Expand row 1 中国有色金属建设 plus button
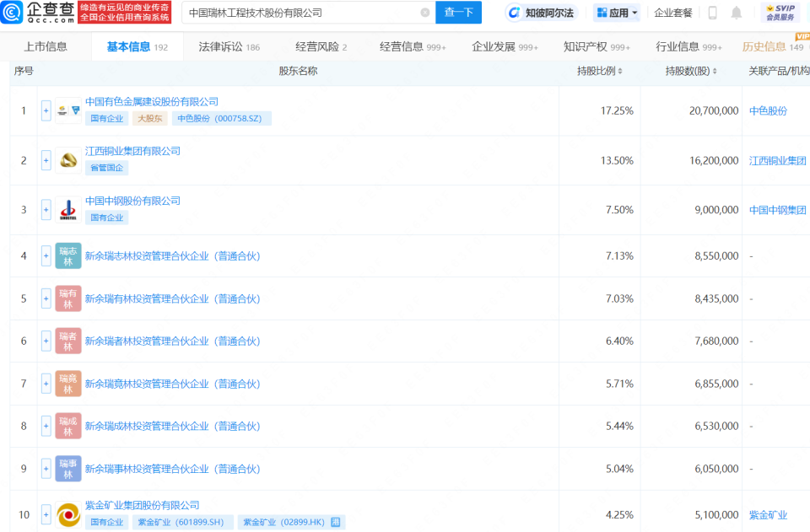810x532 pixels. [x=46, y=110]
